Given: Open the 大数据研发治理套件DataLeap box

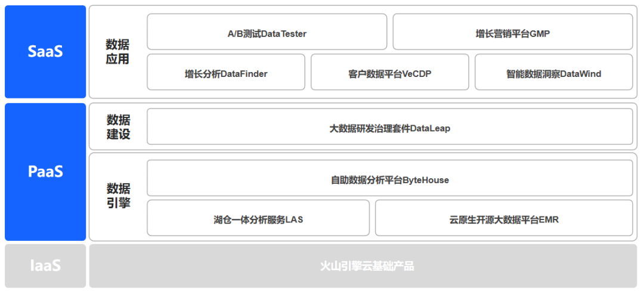Looking at the screenshot, I should [390, 126].
